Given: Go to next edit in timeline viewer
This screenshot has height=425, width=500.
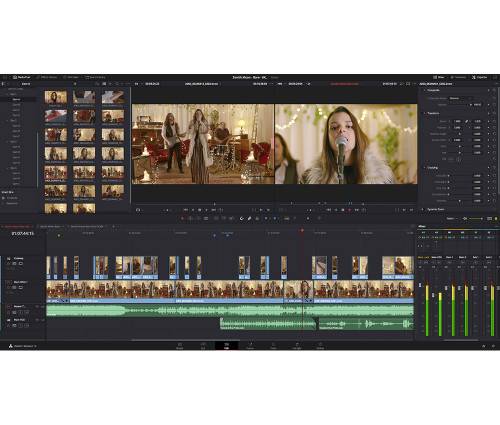Looking at the screenshot, I should [x=357, y=210].
